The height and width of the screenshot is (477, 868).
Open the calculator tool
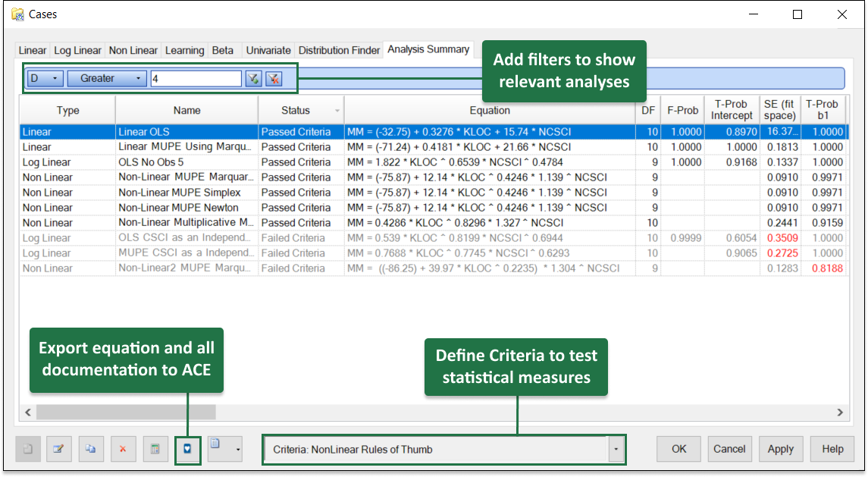155,449
